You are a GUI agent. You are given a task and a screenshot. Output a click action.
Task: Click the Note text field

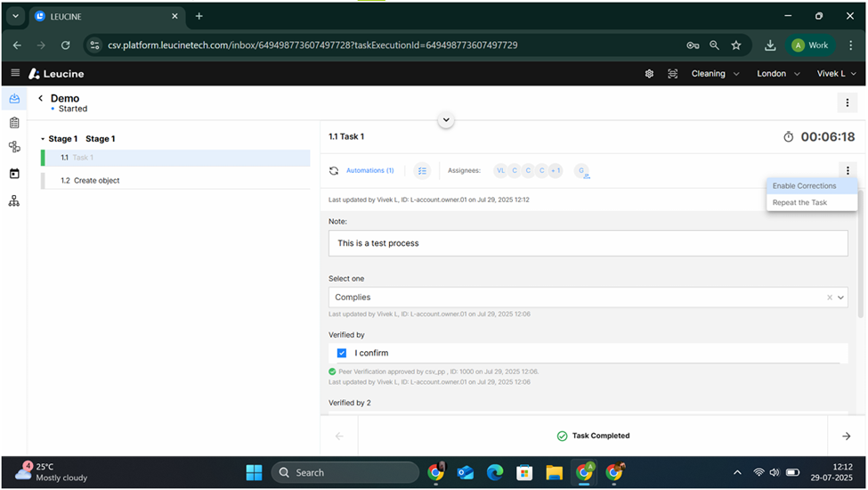pyautogui.click(x=588, y=242)
